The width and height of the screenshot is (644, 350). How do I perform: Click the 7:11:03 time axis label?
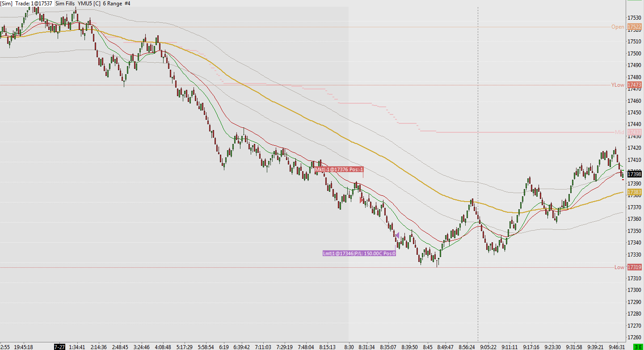click(x=263, y=347)
